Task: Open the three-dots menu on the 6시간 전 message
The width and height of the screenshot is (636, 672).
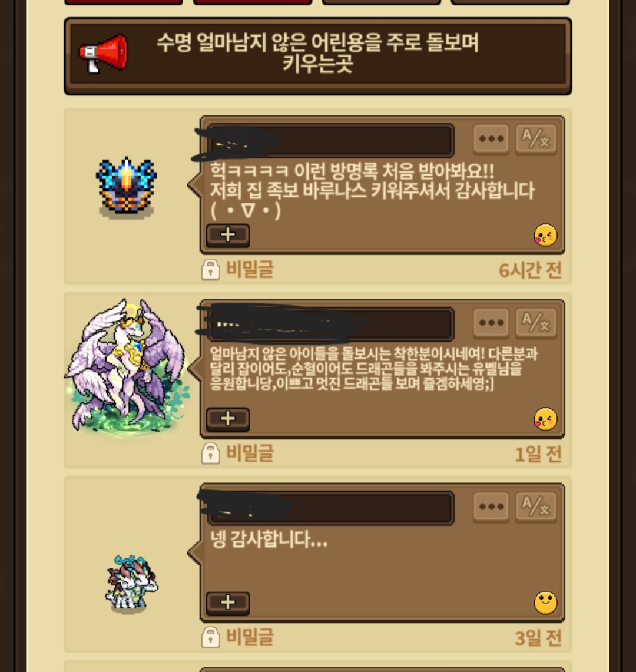Action: 491,139
